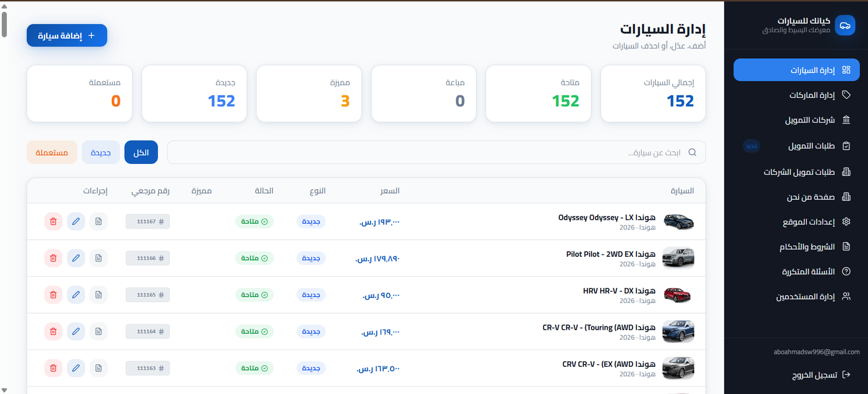
Task: Go to شركات التمويل page
Action: click(x=796, y=120)
